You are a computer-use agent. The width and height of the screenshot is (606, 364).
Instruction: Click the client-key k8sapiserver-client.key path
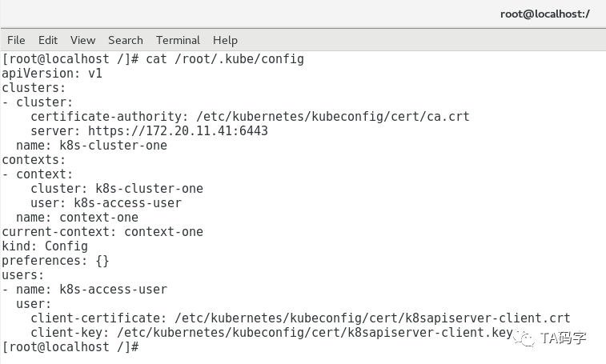pos(315,333)
